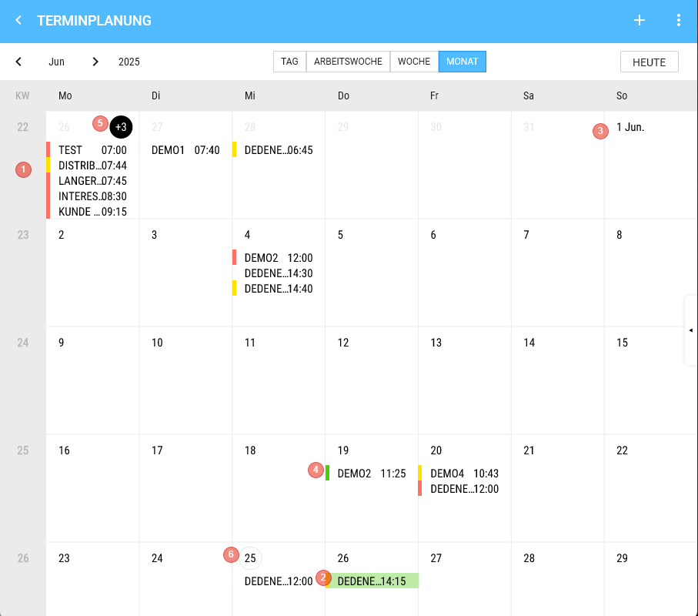Go to the previous month
Image resolution: width=698 pixels, height=616 pixels.
pos(18,62)
